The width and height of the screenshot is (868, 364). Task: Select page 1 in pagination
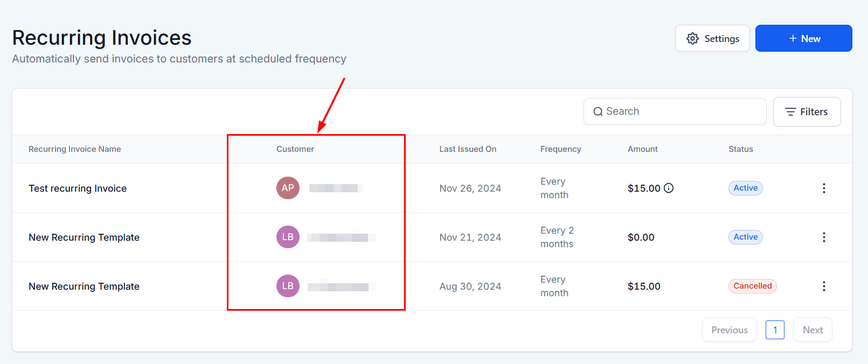click(x=775, y=330)
